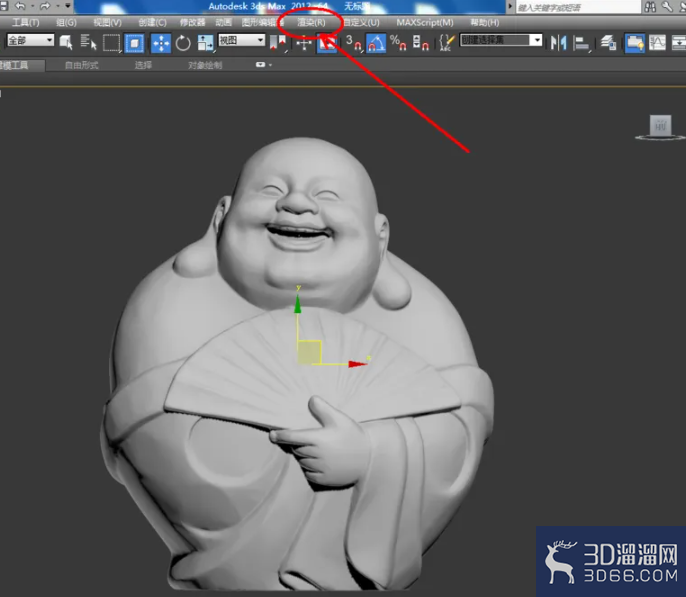
Task: Click the Mirror tool icon
Action: pos(559,43)
